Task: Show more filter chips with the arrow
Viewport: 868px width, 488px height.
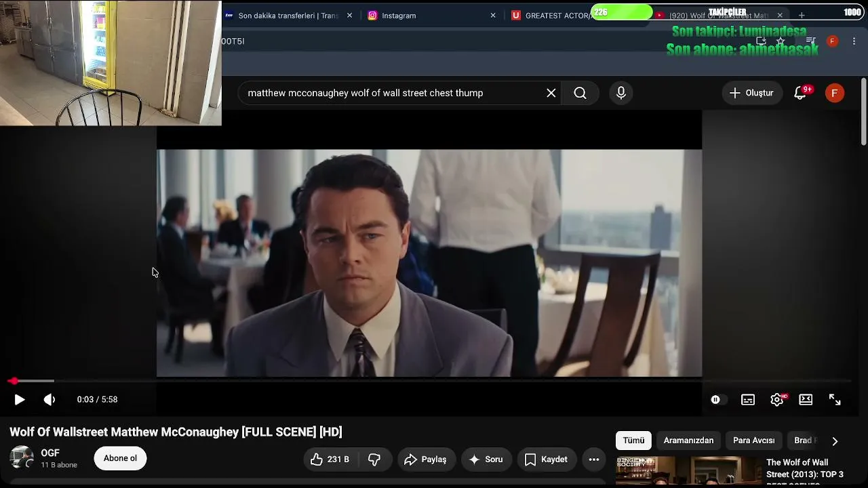Action: [835, 441]
